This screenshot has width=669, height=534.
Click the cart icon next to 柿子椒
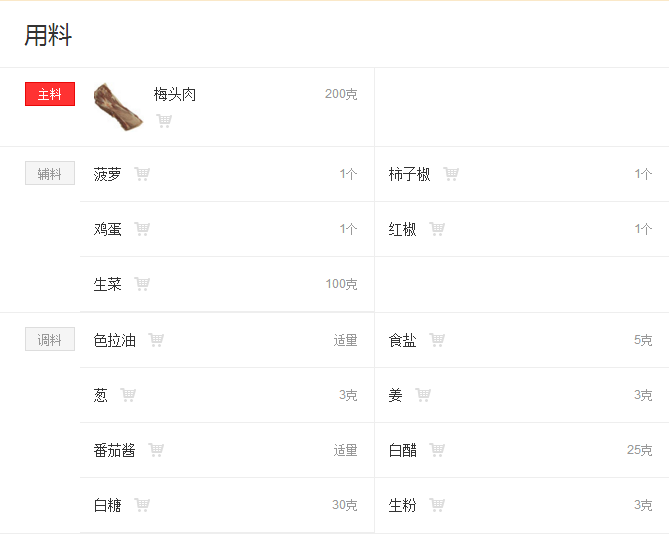pyautogui.click(x=451, y=174)
